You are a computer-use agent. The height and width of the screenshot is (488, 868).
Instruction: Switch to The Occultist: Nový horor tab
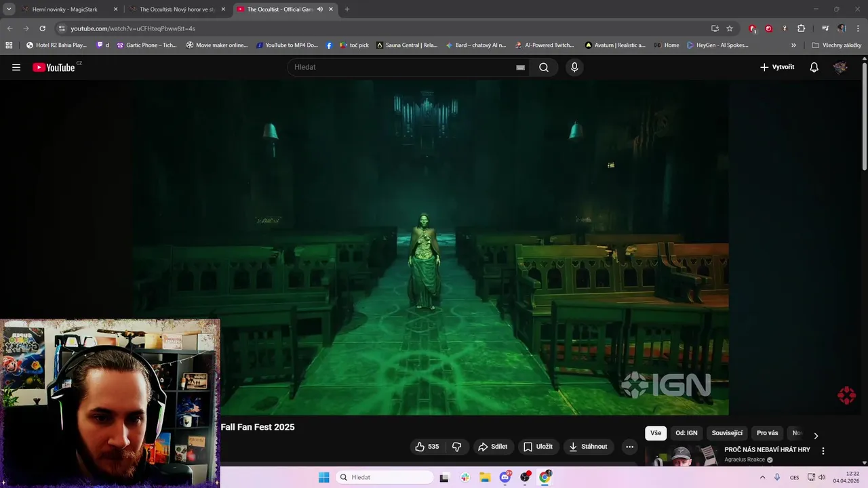coord(178,9)
